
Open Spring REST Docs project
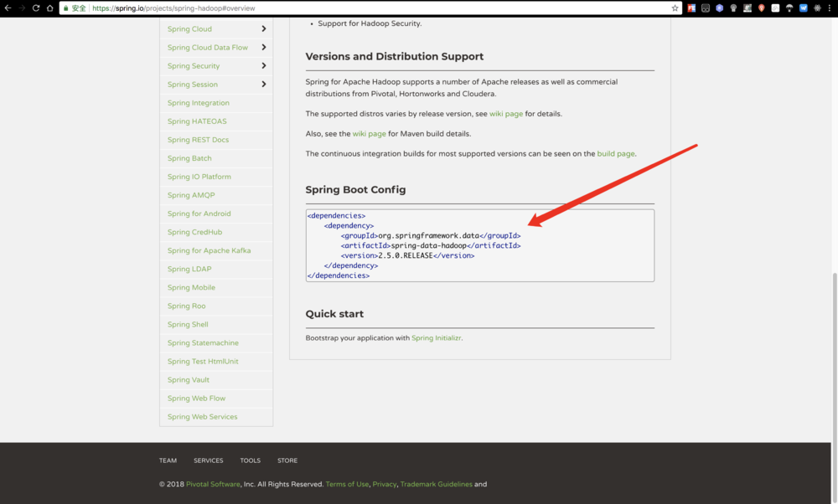click(198, 139)
